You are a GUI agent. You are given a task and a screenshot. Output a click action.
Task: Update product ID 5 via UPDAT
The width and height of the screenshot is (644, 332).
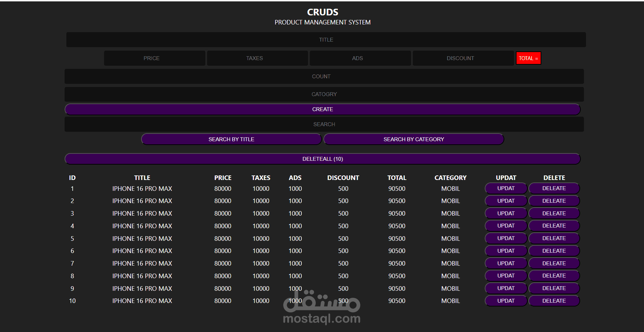[x=506, y=238]
